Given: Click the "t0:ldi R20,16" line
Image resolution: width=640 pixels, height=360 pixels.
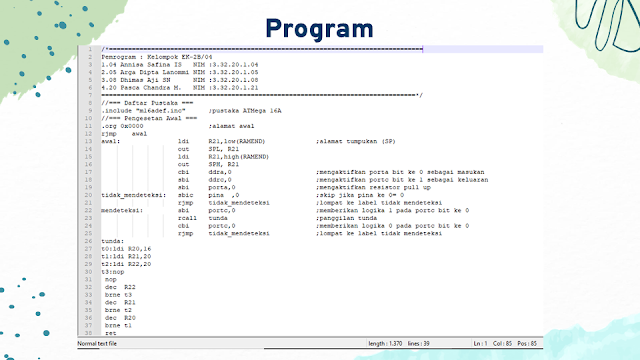Looking at the screenshot, I should point(126,249).
